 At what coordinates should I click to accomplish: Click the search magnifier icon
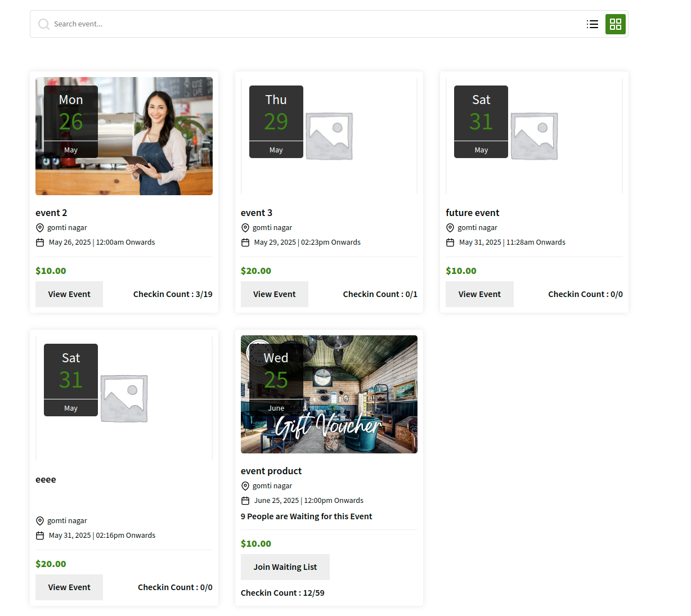click(43, 24)
